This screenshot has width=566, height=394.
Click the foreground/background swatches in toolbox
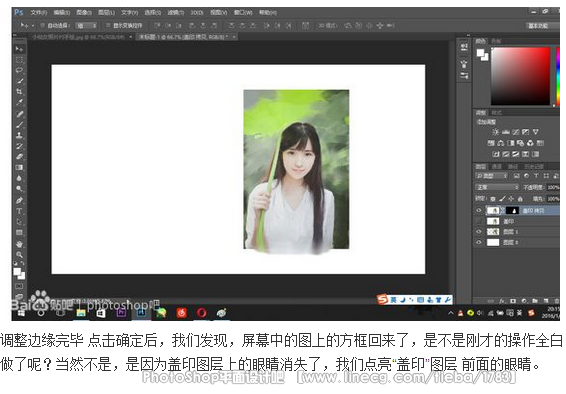point(19,273)
